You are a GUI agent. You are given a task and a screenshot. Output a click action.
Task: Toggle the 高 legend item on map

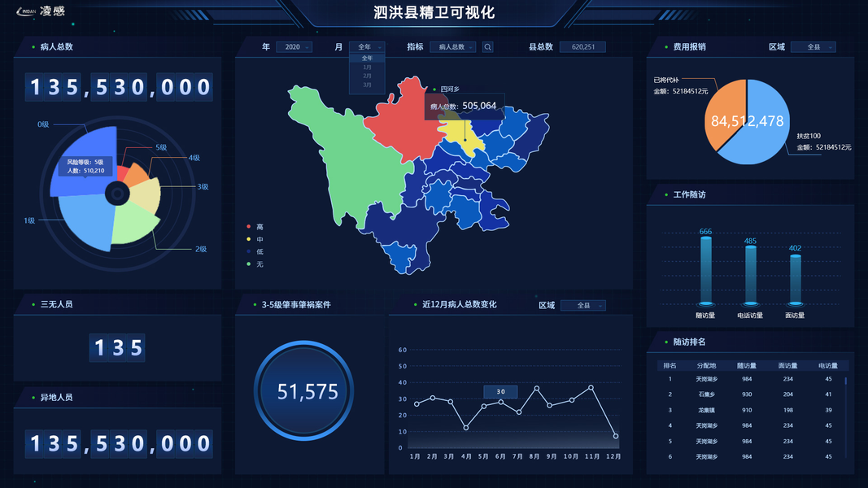point(255,227)
